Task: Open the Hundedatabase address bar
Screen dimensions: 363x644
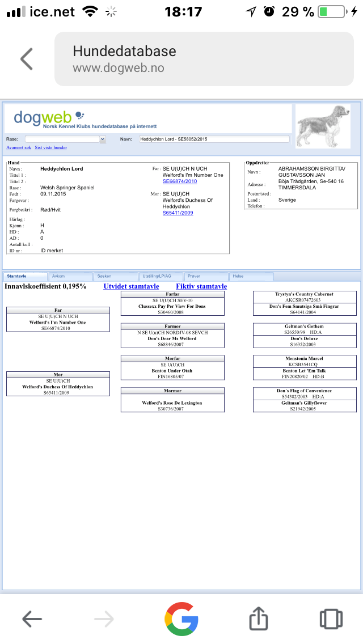Action: (204, 59)
